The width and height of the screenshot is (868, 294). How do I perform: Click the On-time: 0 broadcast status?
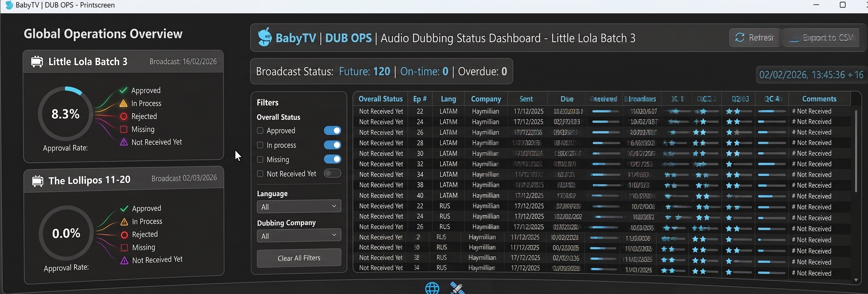point(424,71)
